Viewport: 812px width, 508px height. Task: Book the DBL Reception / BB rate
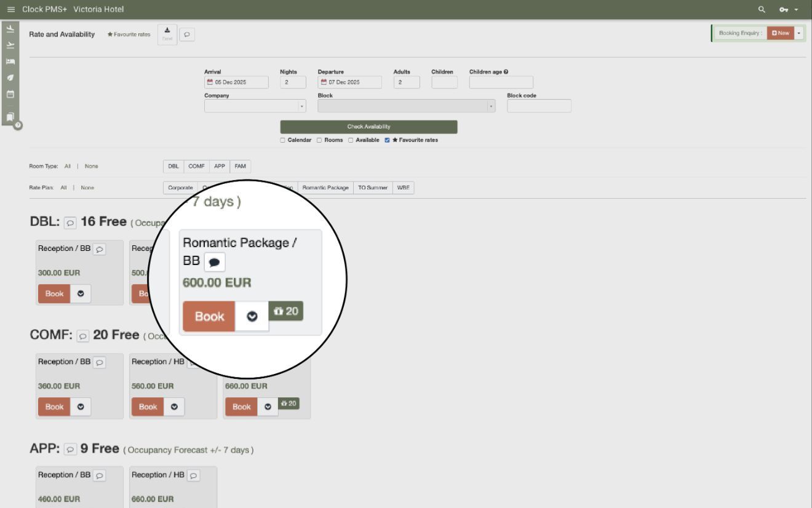point(54,294)
